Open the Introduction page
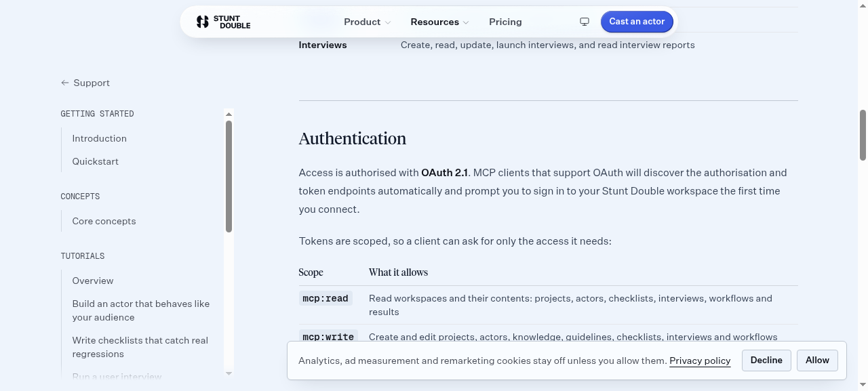The height and width of the screenshot is (391, 868). coord(99,138)
